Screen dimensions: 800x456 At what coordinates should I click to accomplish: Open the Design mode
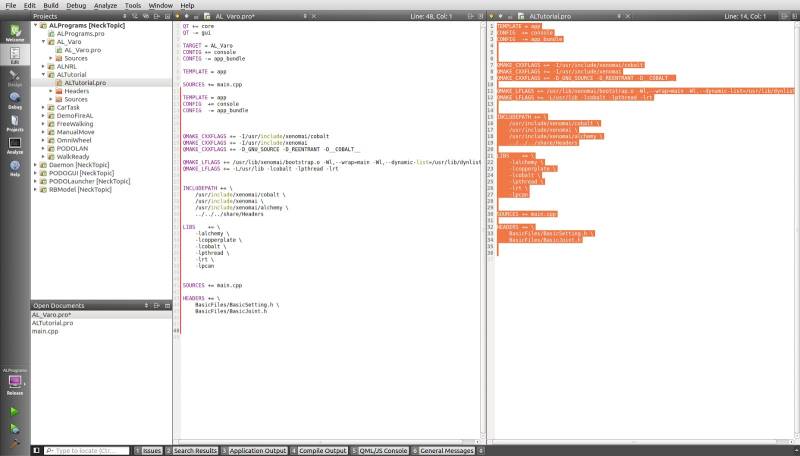pyautogui.click(x=15, y=78)
